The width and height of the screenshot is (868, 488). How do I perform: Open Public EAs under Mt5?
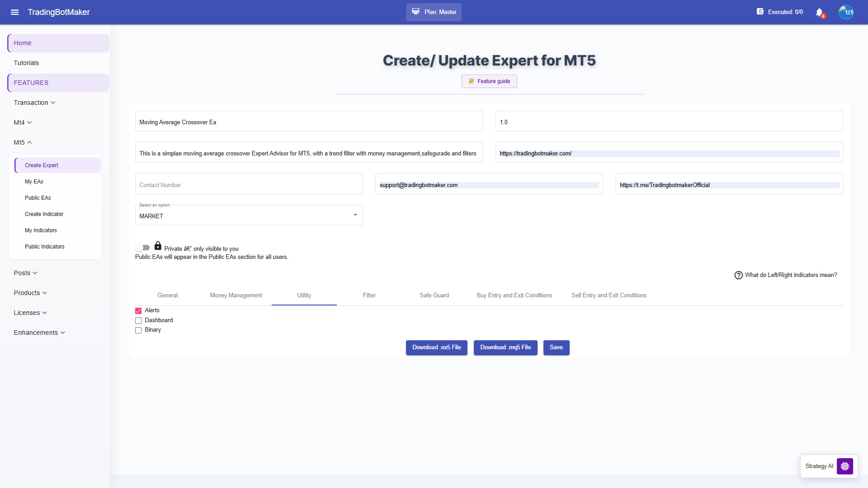click(x=57, y=198)
